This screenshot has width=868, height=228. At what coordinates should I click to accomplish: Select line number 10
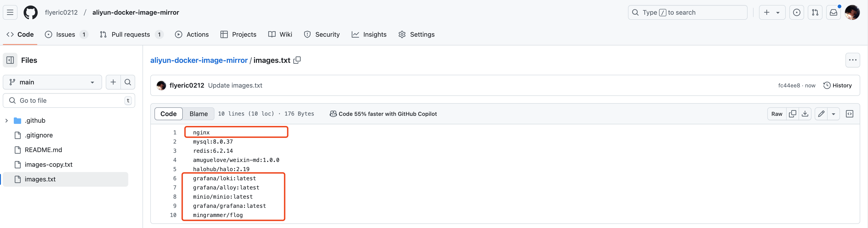[173, 215]
